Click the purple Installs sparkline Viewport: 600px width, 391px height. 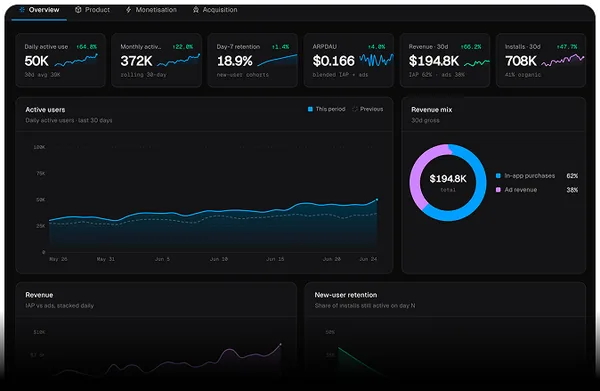coord(563,60)
